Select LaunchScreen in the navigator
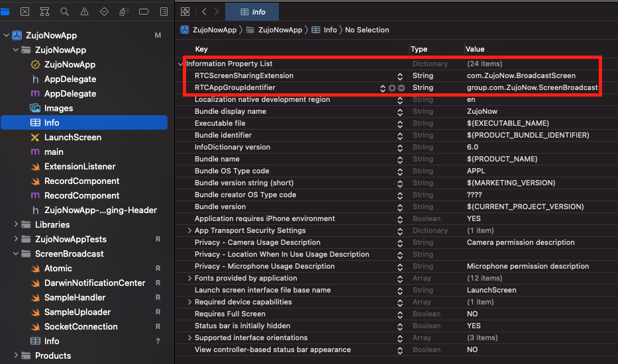 (72, 138)
